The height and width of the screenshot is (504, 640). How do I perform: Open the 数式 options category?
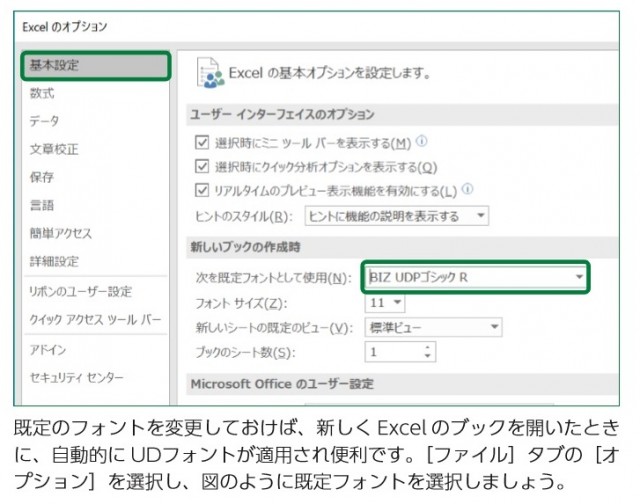tap(42, 93)
